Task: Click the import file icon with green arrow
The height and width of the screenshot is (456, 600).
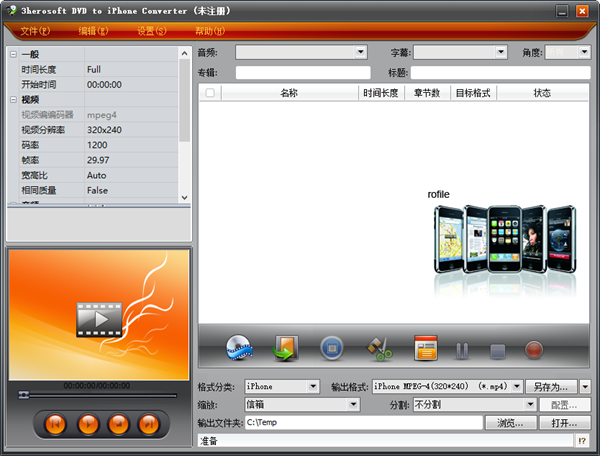Action: 285,348
